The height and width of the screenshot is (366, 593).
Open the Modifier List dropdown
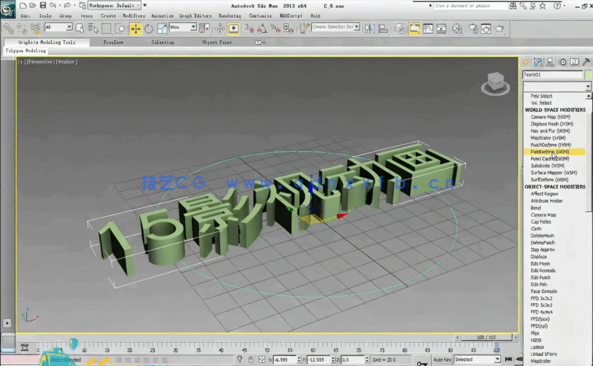[x=557, y=87]
